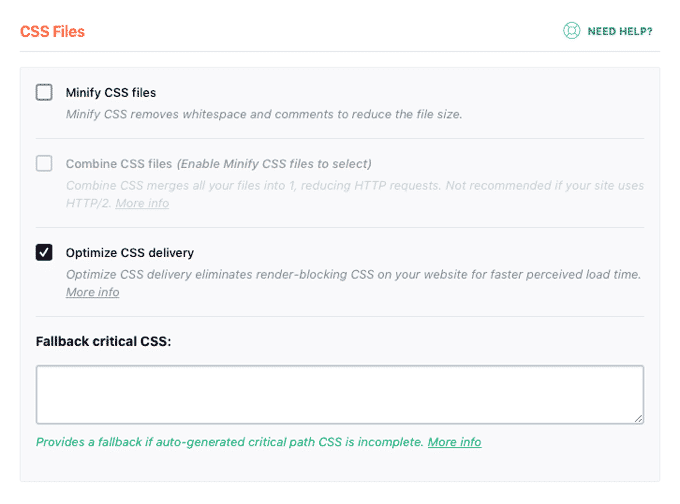680x504 pixels.
Task: Grab the text area resize handle
Action: 638,418
